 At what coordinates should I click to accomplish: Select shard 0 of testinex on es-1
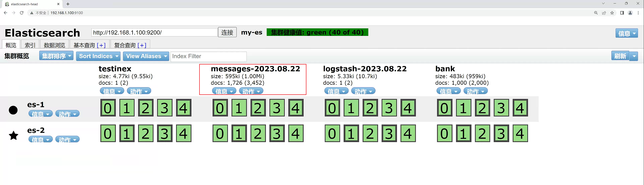108,108
